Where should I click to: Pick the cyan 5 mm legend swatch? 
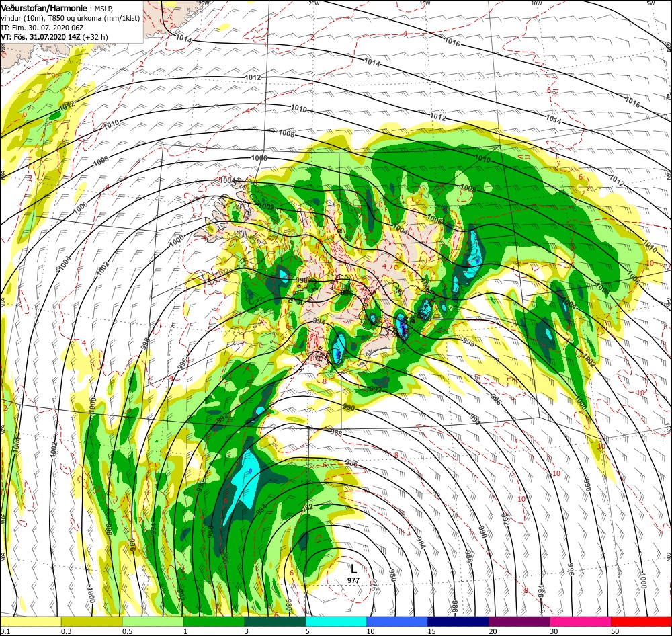336,621
